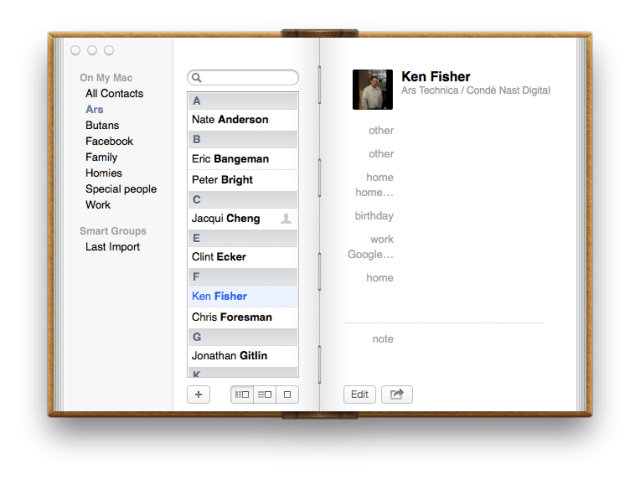Select contact Jacqui Cheng

tap(243, 218)
